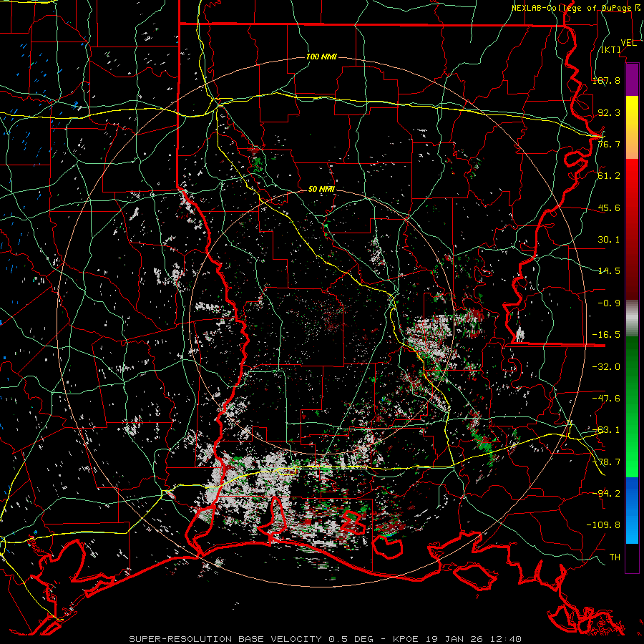
Task: Click the 100 NMI range ring label
Action: point(321,57)
